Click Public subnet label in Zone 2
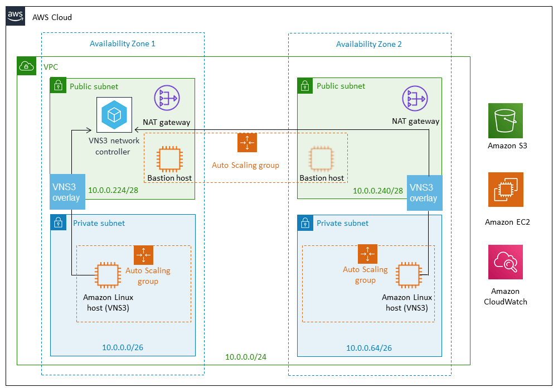The width and height of the screenshot is (558, 392). coord(341,86)
